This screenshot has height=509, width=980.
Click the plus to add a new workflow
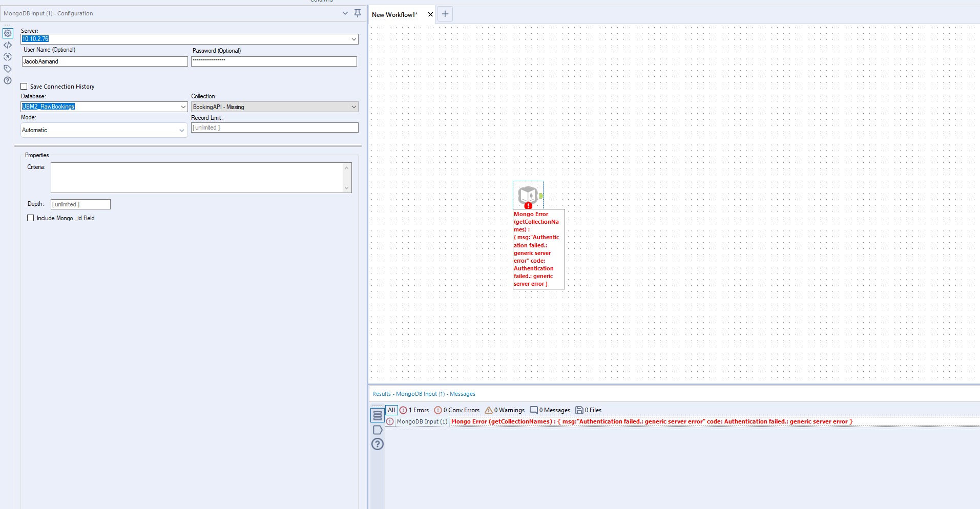[x=445, y=14]
